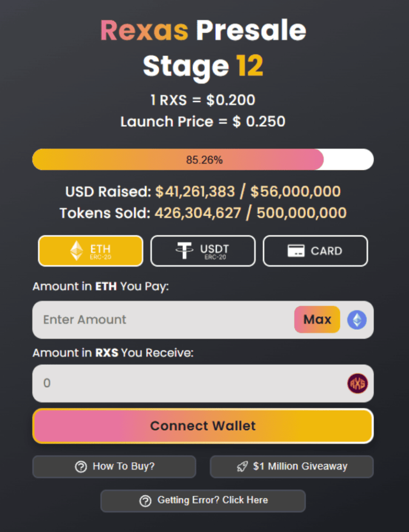This screenshot has width=409, height=532.
Task: Click the Enter Amount input field
Action: pos(160,320)
